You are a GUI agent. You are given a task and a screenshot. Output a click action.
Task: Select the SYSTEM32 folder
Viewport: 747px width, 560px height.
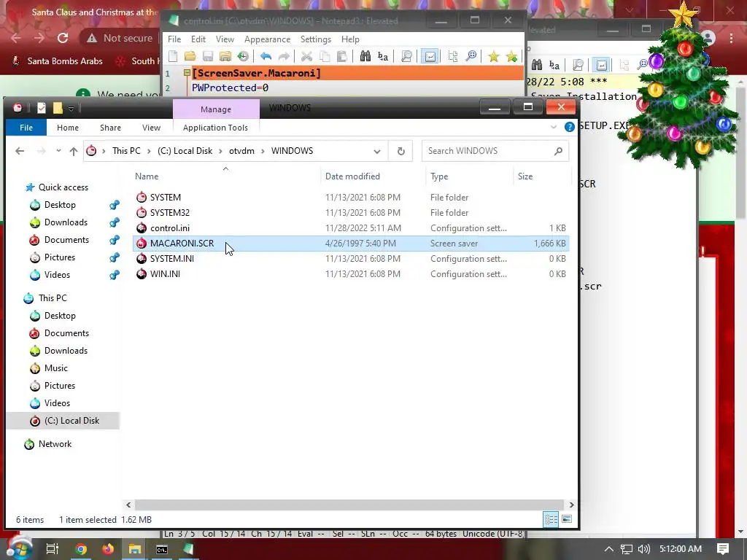point(351,212)
